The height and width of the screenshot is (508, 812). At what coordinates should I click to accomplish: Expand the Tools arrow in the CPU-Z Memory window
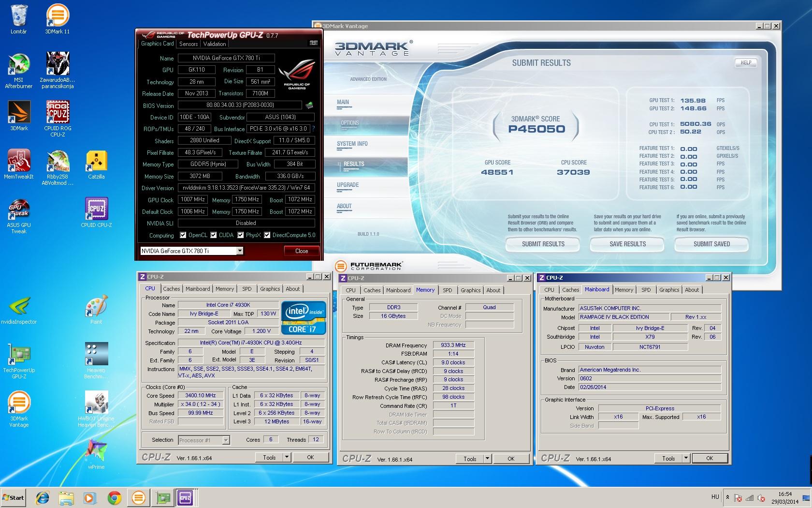tap(487, 459)
